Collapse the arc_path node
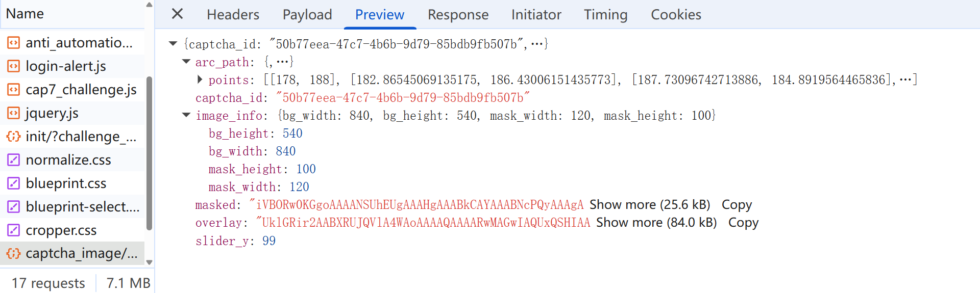 pyautogui.click(x=186, y=62)
